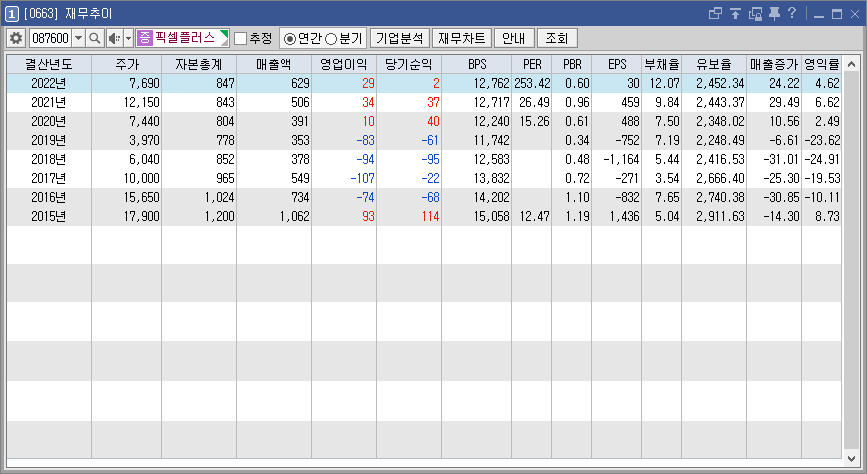Select the 2017년 row
This screenshot has width=867, height=474.
tap(424, 178)
